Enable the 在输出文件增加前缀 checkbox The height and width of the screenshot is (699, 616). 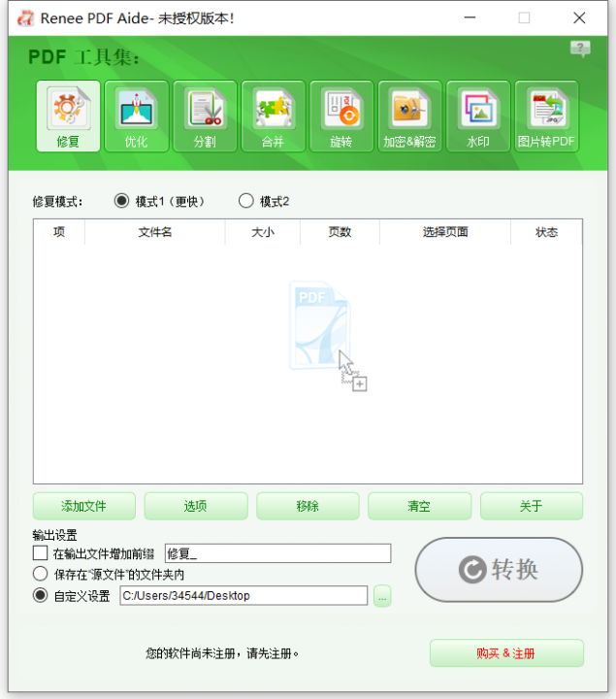point(41,553)
